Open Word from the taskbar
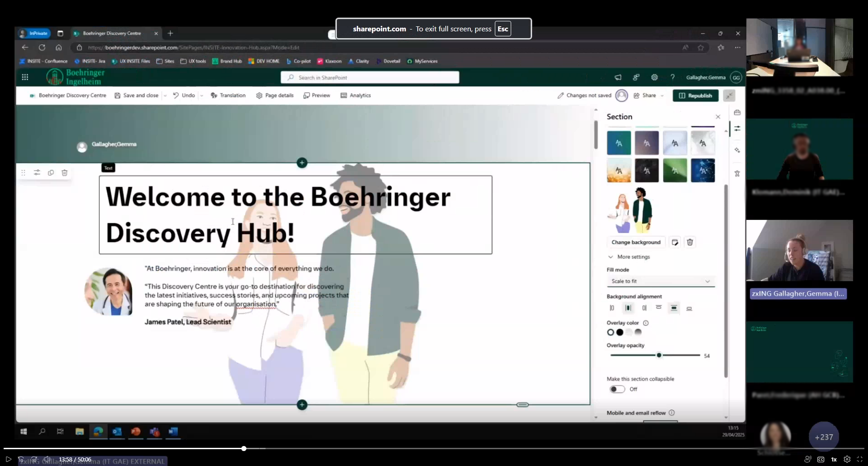 point(173,431)
